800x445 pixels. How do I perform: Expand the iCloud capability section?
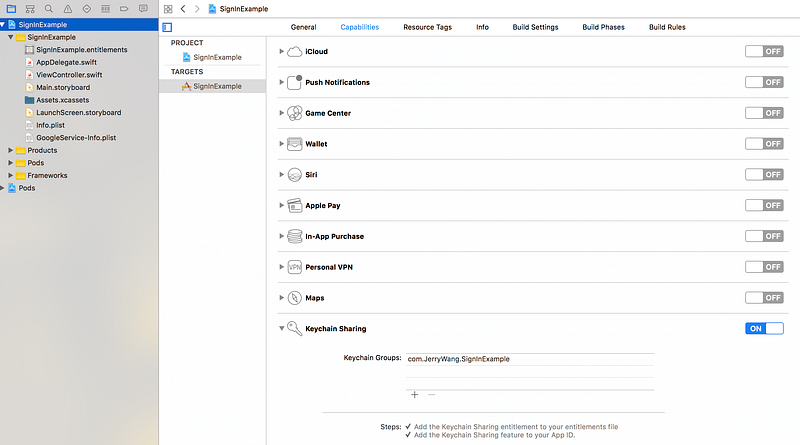pyautogui.click(x=281, y=52)
